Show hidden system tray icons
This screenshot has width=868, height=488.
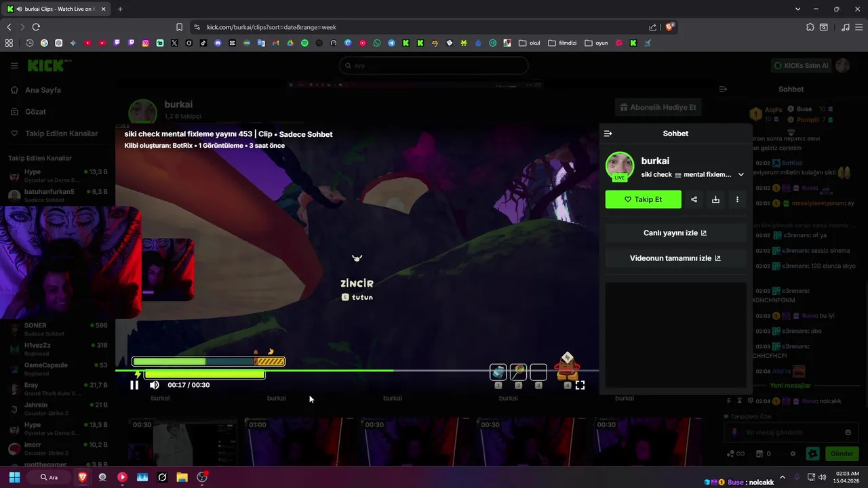(x=782, y=477)
